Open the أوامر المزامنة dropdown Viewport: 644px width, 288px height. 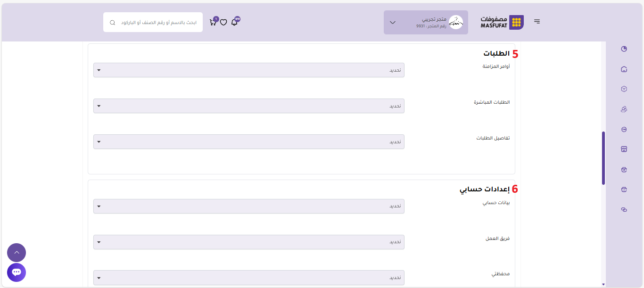tap(248, 70)
